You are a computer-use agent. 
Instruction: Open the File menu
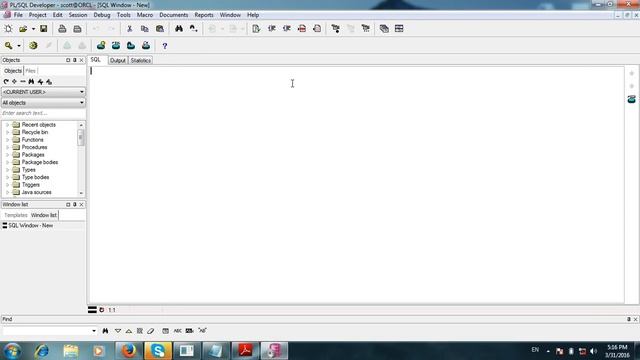pos(18,15)
